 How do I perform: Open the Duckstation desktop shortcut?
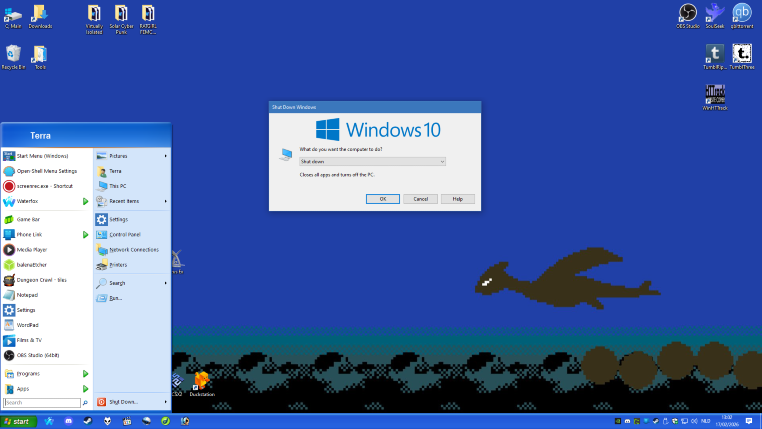[202, 383]
